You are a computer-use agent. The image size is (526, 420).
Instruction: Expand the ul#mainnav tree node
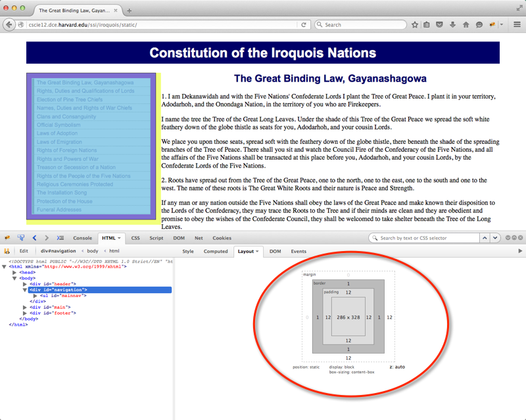pos(34,296)
